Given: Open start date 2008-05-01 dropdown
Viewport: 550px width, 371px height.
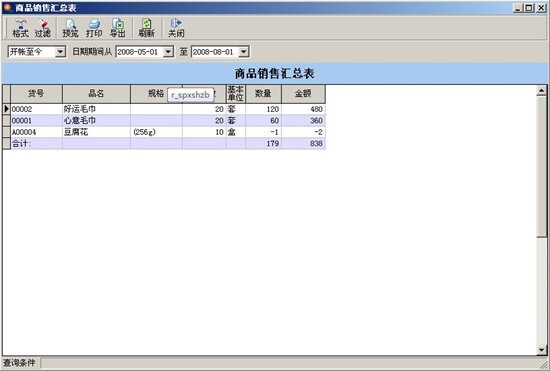Looking at the screenshot, I should coord(168,52).
